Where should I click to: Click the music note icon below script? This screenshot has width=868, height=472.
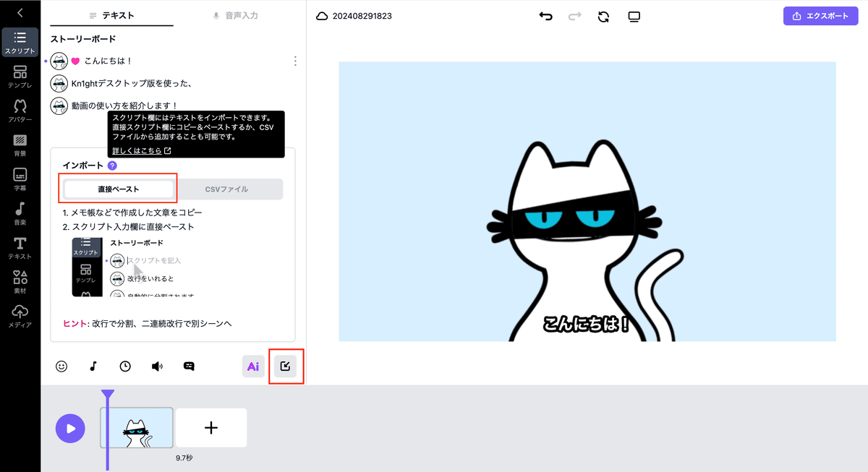[93, 366]
